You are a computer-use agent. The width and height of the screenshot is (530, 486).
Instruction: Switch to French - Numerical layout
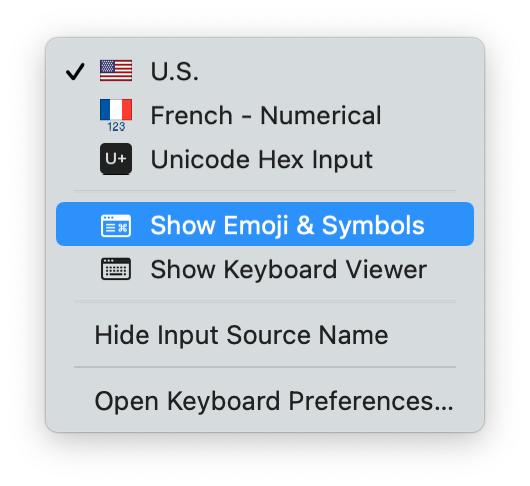click(x=265, y=115)
